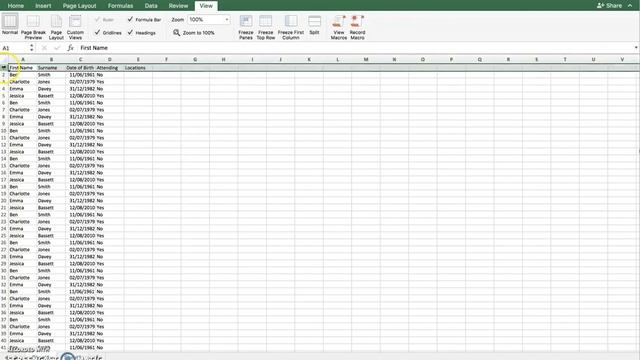Select Bassett in row 36
Screen dimensions: 640x360
coord(51,313)
